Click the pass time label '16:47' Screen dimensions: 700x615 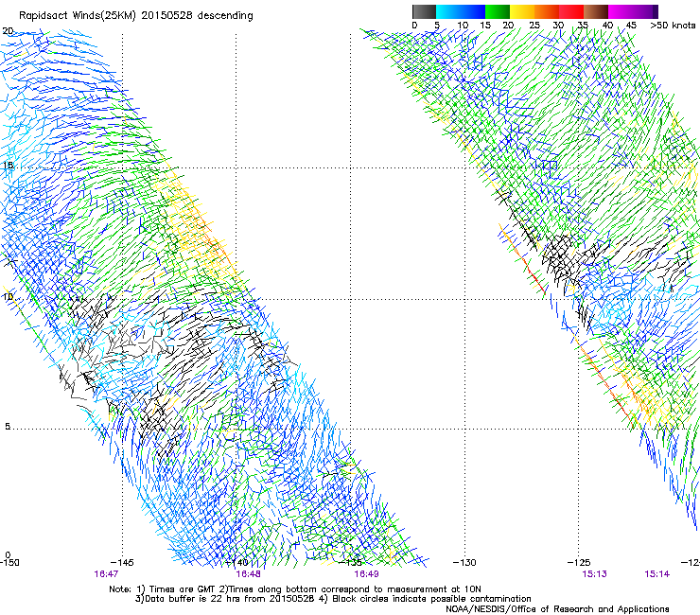(x=106, y=574)
